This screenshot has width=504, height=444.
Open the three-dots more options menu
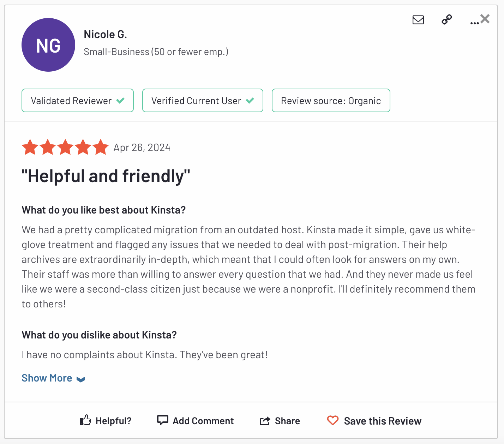coord(474,23)
